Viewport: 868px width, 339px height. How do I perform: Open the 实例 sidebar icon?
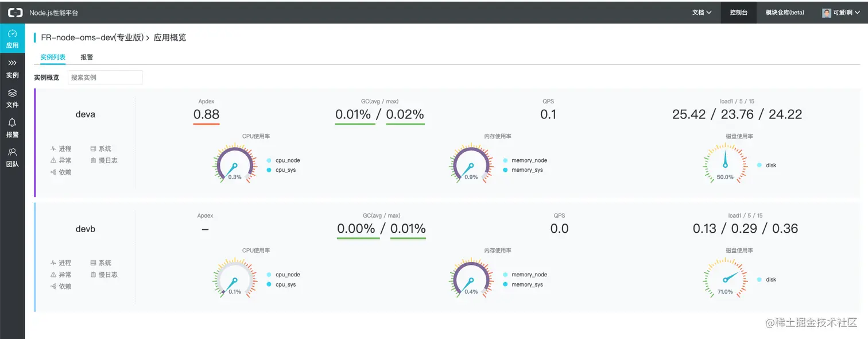[12, 63]
